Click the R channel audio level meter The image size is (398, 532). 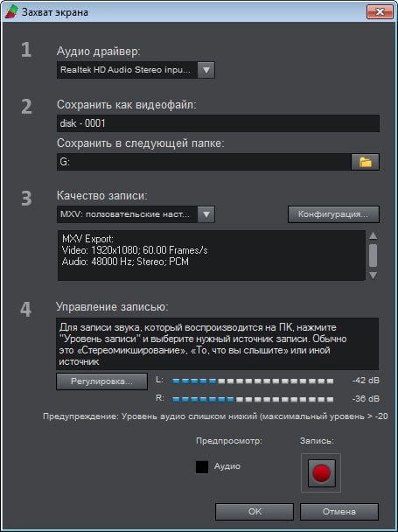tap(253, 399)
